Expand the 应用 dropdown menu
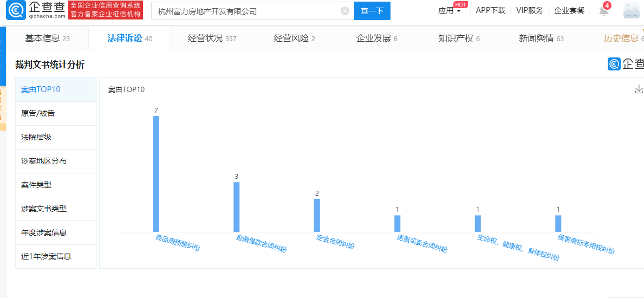Image resolution: width=644 pixels, height=298 pixels. [449, 10]
